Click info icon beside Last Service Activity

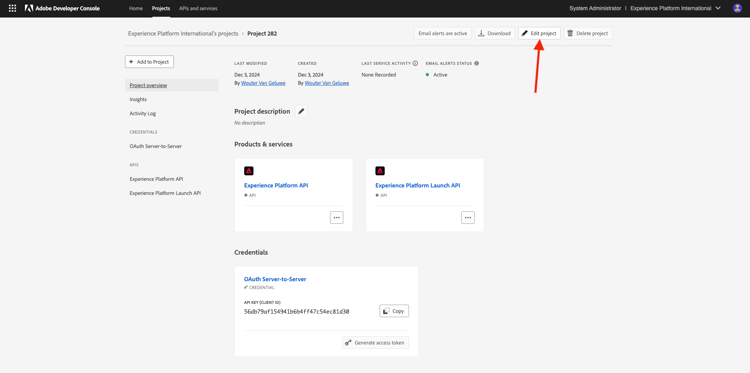click(415, 63)
